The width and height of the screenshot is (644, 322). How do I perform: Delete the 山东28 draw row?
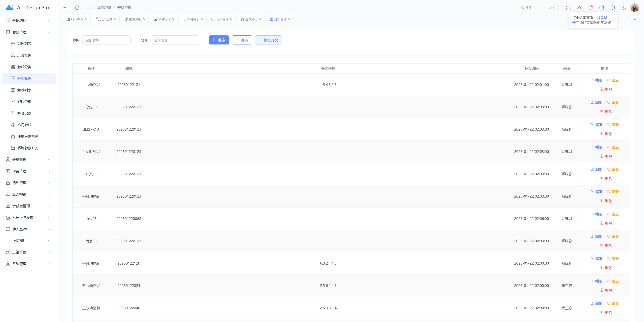point(606,223)
